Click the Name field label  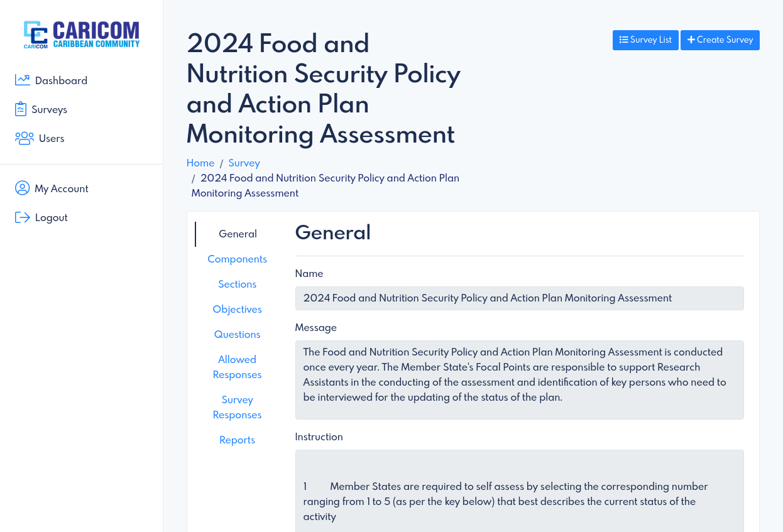(x=309, y=274)
